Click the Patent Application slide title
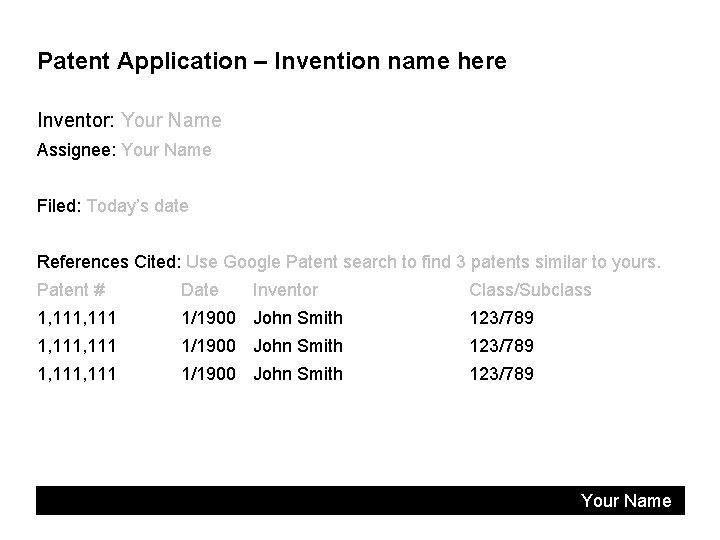Viewport: 720px width, 540px height. click(x=271, y=62)
